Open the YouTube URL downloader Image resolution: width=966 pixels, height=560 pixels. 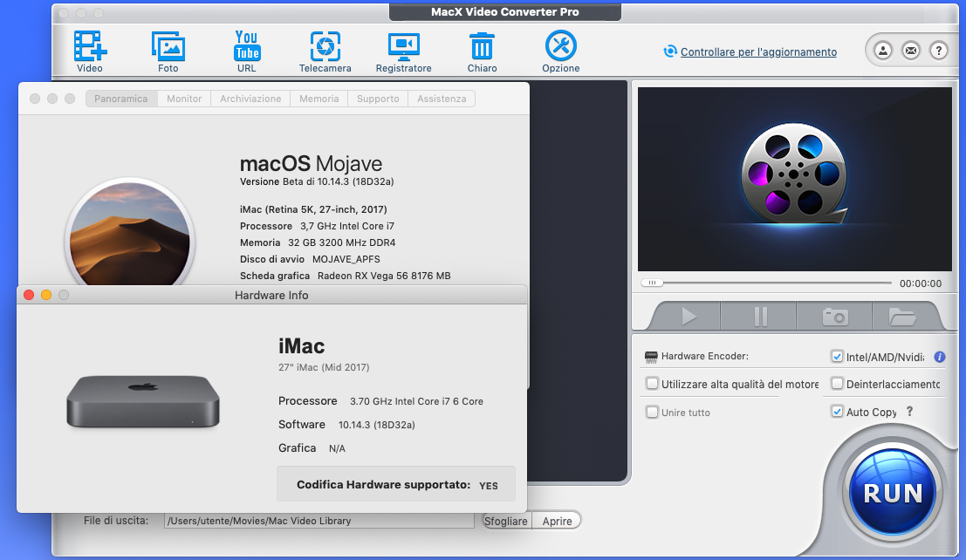(246, 51)
